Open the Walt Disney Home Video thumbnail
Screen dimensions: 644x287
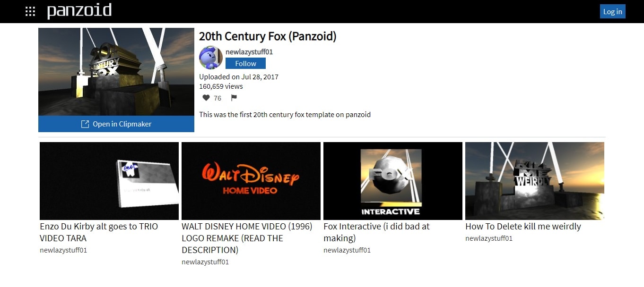(x=251, y=181)
